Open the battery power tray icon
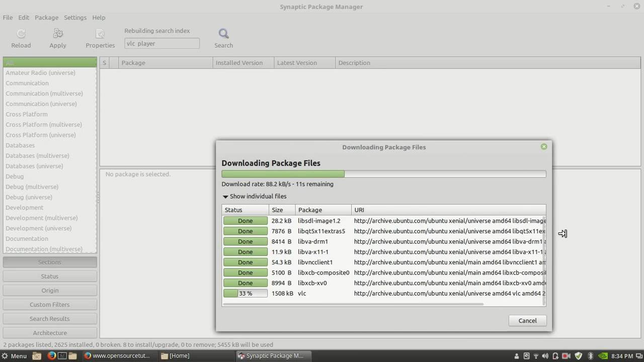The image size is (644, 362). (556, 356)
